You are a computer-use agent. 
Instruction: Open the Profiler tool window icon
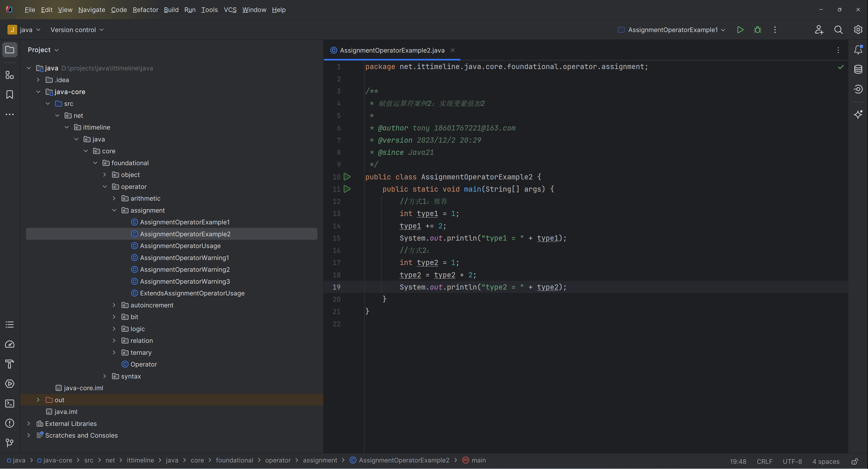pyautogui.click(x=10, y=344)
